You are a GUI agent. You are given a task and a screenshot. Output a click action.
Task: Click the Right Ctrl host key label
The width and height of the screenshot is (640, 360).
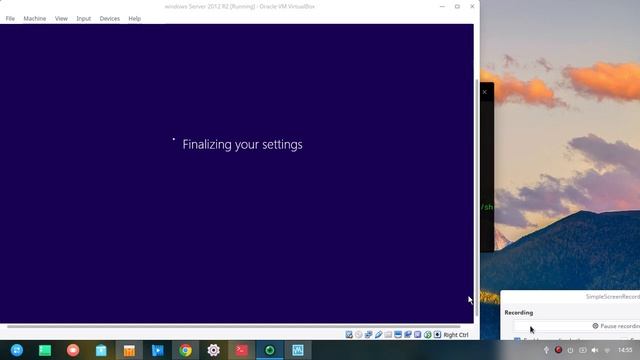coord(456,335)
